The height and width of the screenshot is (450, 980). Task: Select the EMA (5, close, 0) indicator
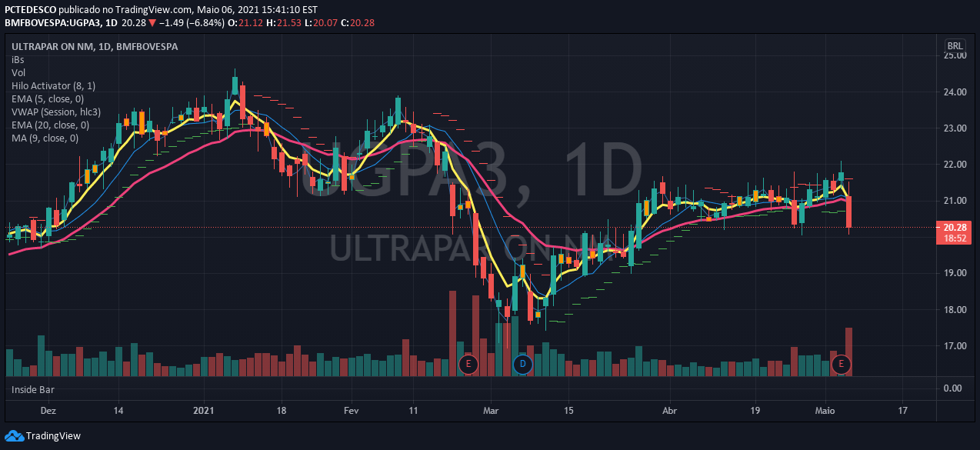click(48, 99)
